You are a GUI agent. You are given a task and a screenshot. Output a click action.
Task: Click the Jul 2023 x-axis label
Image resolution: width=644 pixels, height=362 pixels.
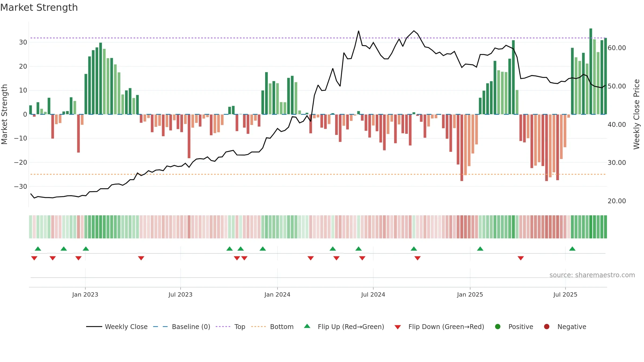click(x=180, y=294)
